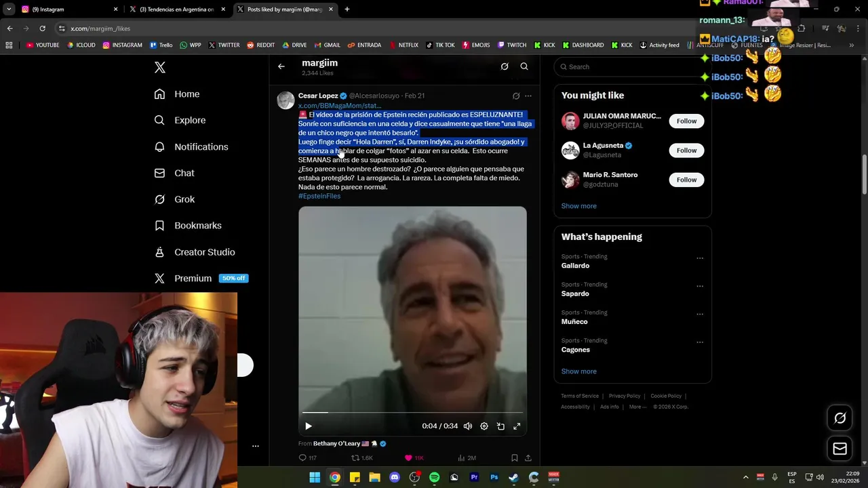Click the Terms of Service footer link
The height and width of the screenshot is (488, 868).
tap(580, 396)
